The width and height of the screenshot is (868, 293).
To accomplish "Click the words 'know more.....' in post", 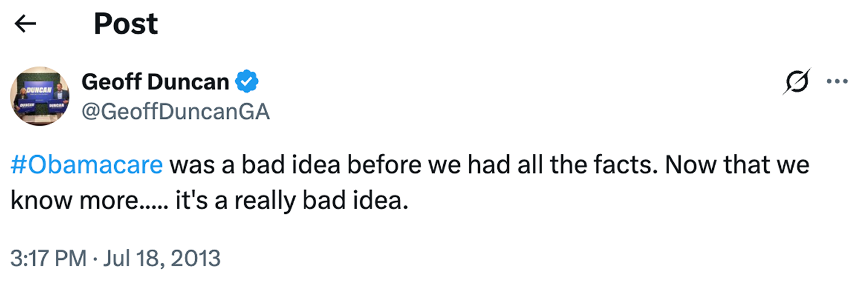I will (87, 200).
